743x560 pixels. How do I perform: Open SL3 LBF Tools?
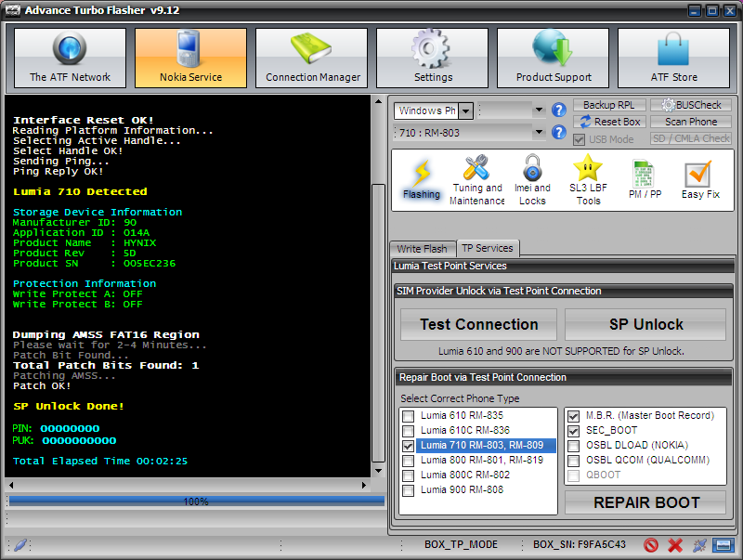coord(588,180)
